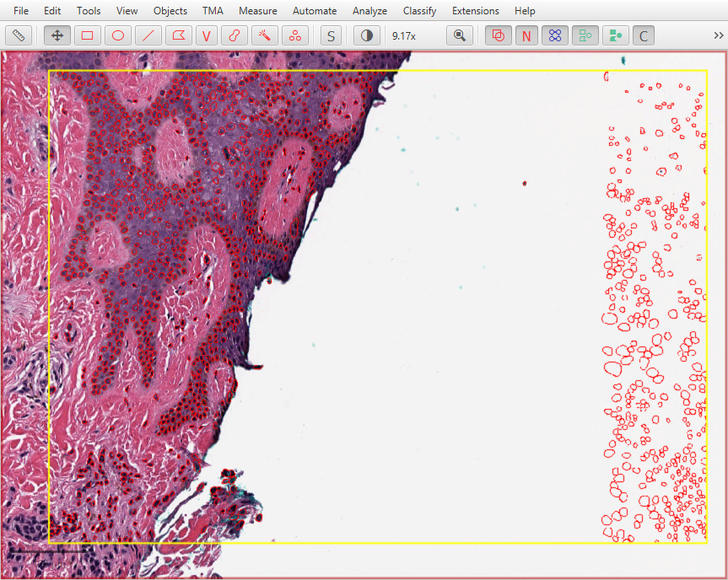Select the Points tool
This screenshot has width=728, height=580.
point(294,35)
